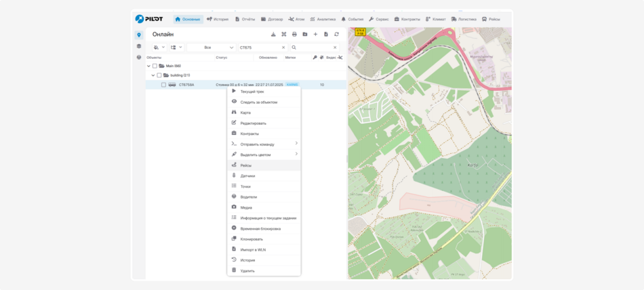Switch to Сервис tab
Image resolution: width=644 pixels, height=290 pixels.
tap(379, 19)
